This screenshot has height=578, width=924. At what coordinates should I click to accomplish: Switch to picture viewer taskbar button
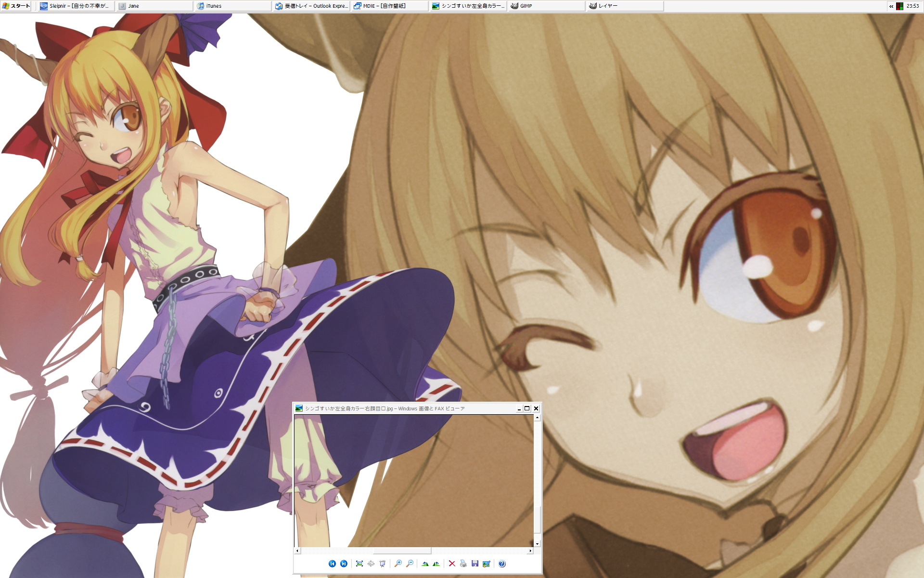pyautogui.click(x=468, y=6)
